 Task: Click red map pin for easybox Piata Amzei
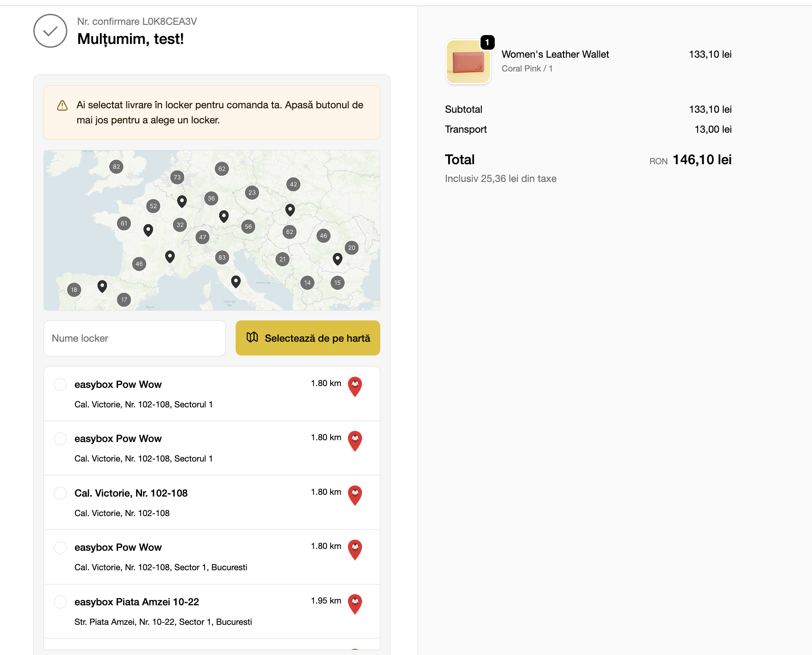pos(355,604)
